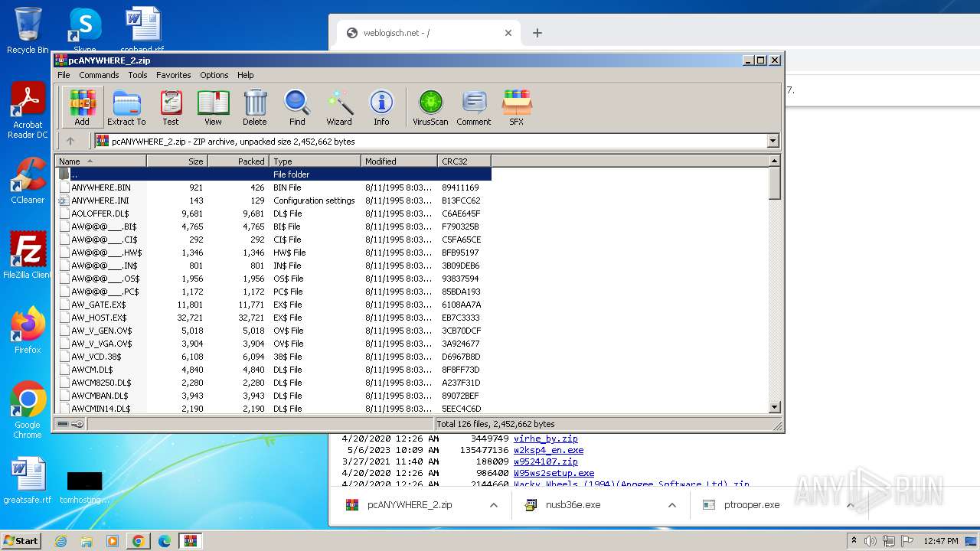
Task: Open the Help menu
Action: [x=245, y=75]
